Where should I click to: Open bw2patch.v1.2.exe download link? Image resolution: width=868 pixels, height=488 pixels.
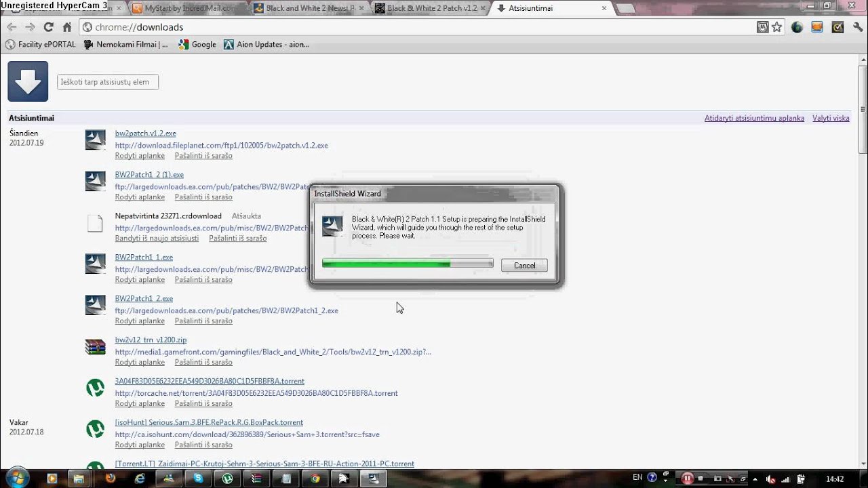point(146,134)
